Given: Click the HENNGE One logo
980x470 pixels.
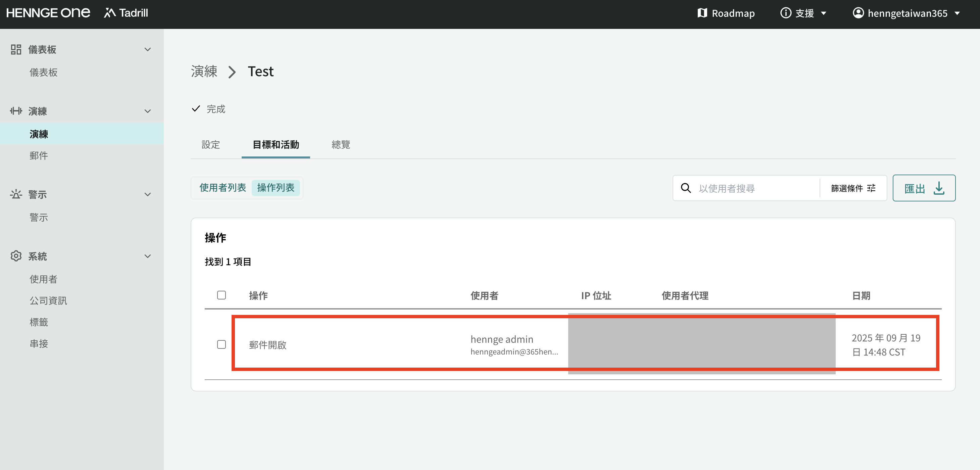Looking at the screenshot, I should pos(48,13).
